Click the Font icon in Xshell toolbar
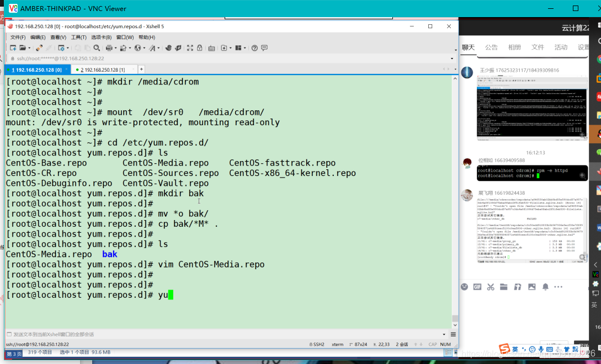The height and width of the screenshot is (364, 601). tap(152, 48)
